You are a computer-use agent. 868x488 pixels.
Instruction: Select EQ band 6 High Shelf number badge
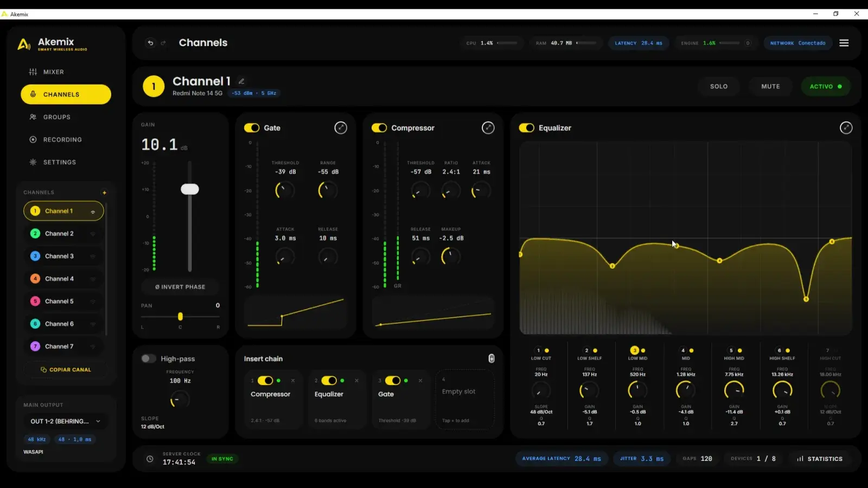tap(779, 350)
